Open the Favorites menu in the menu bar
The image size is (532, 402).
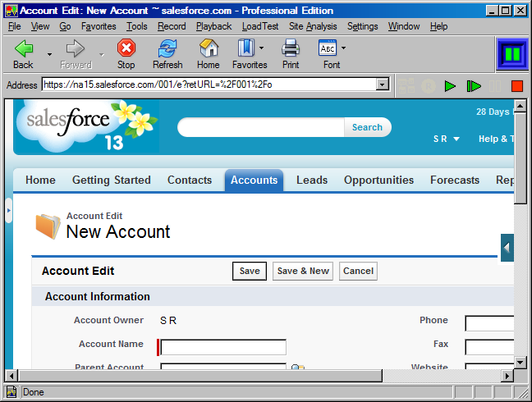point(99,26)
